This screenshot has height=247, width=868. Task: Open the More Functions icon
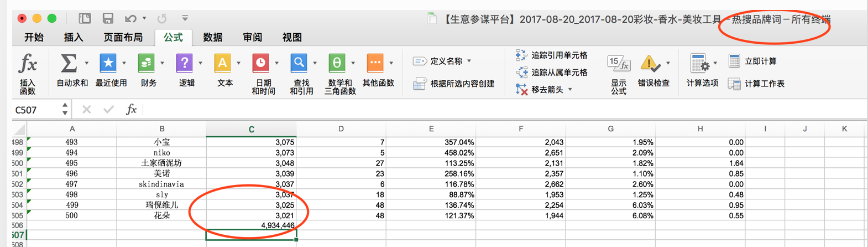[x=375, y=63]
